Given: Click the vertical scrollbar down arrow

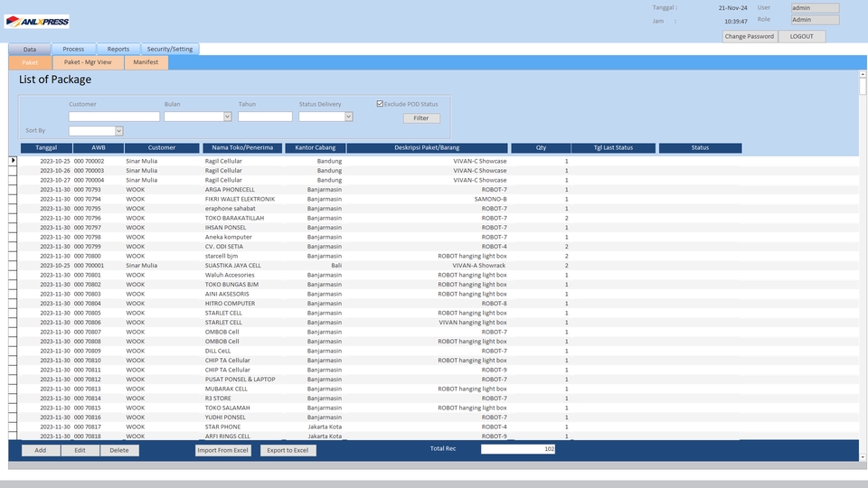Looking at the screenshot, I should pos(863,457).
